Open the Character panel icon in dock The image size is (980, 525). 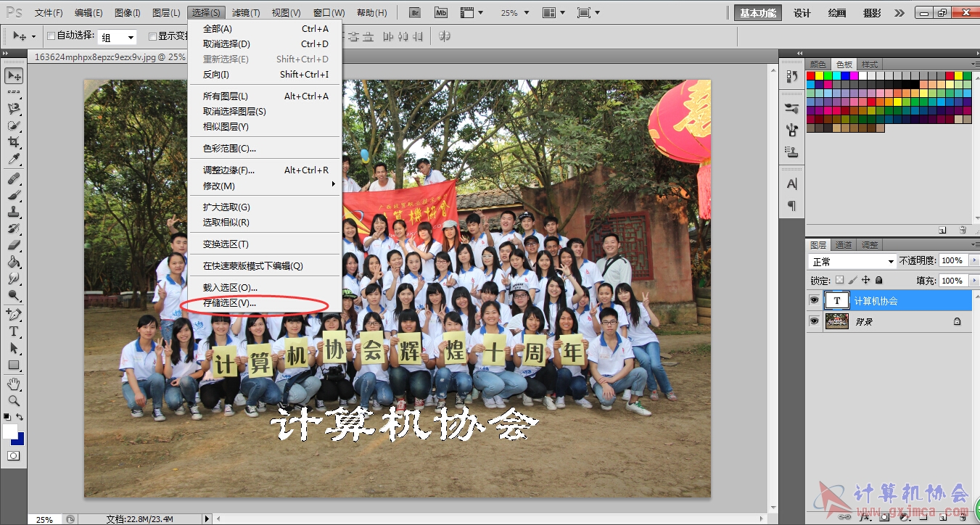coord(791,184)
